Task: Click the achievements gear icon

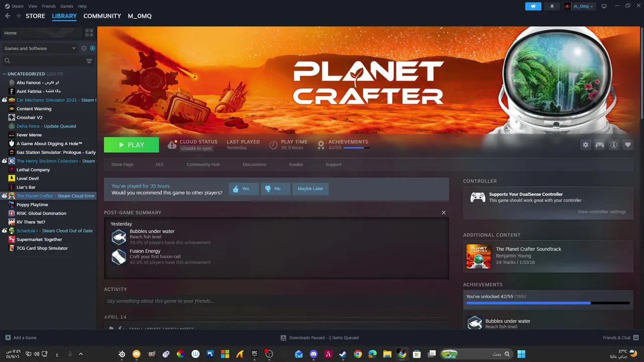Action: coord(321,145)
